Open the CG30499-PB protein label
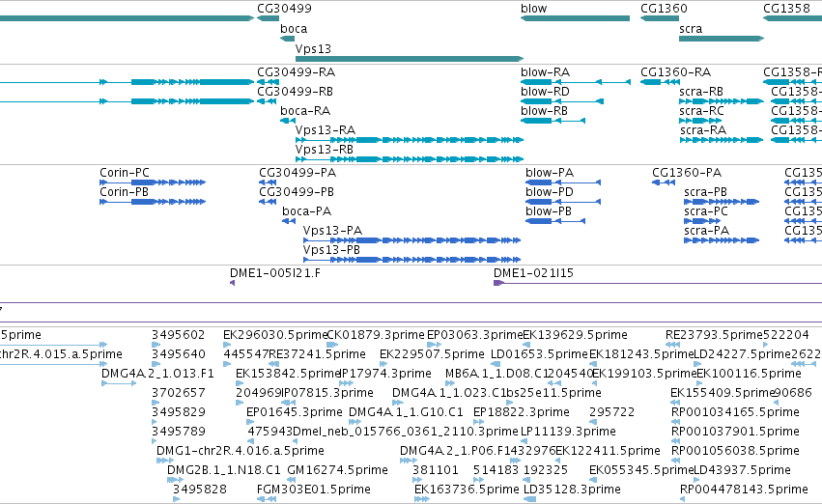The height and width of the screenshot is (504, 822). coord(297,192)
